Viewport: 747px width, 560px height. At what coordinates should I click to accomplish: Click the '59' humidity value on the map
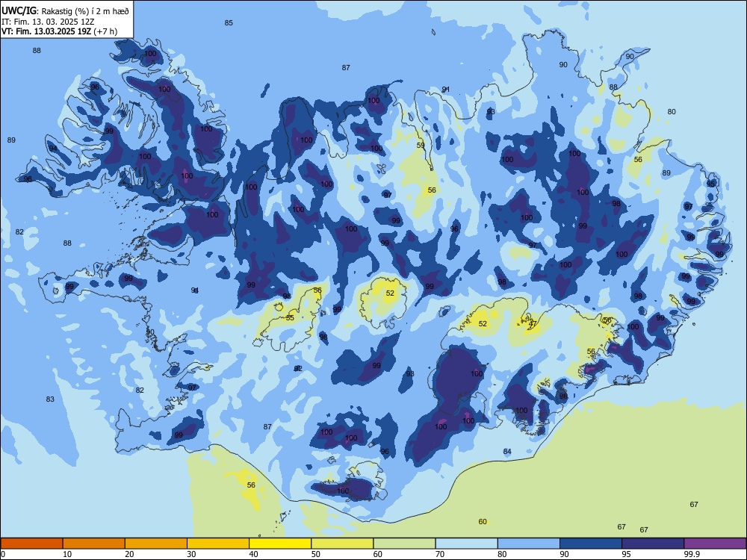[x=421, y=146]
